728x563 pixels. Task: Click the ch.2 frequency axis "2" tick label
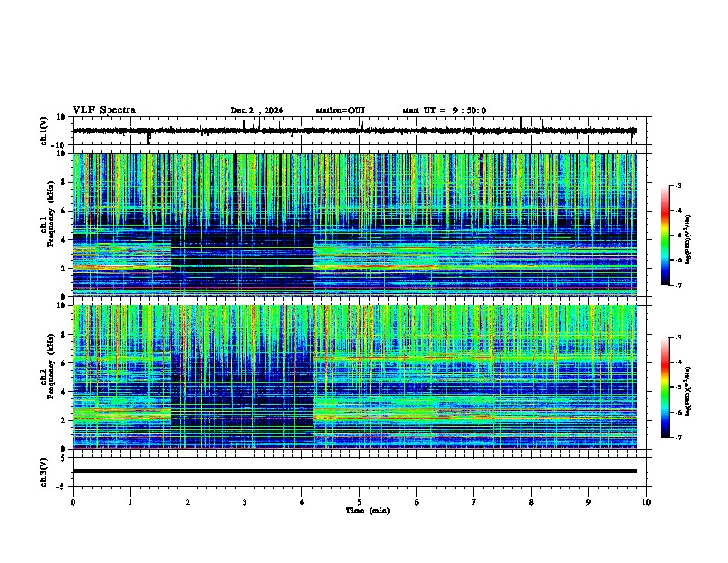[64, 420]
